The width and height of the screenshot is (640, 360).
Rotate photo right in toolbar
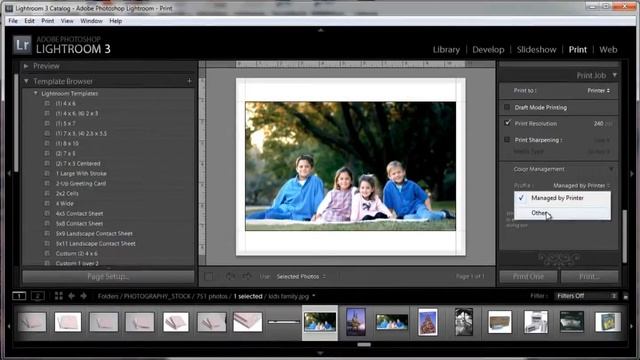point(246,276)
